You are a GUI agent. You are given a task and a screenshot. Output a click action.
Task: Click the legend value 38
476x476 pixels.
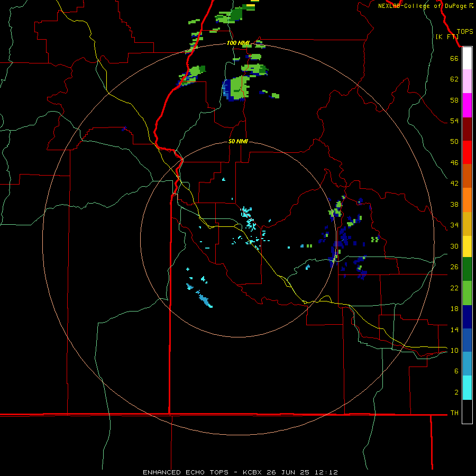(x=454, y=204)
